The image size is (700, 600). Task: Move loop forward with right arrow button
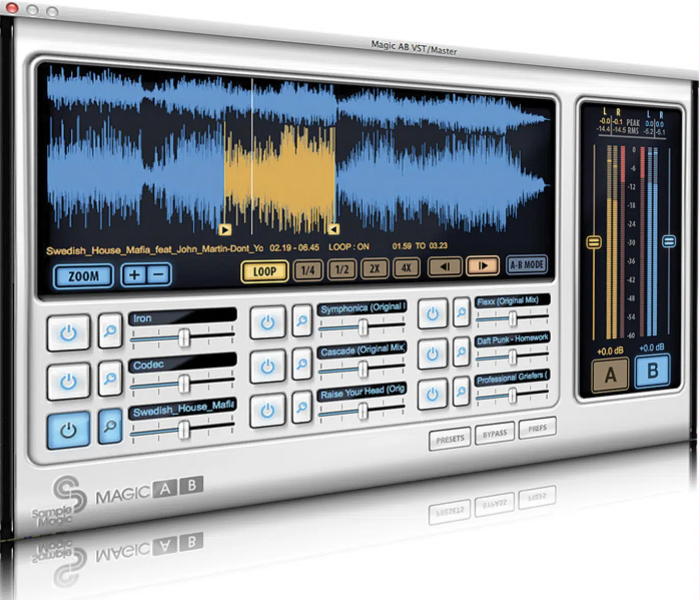[482, 265]
